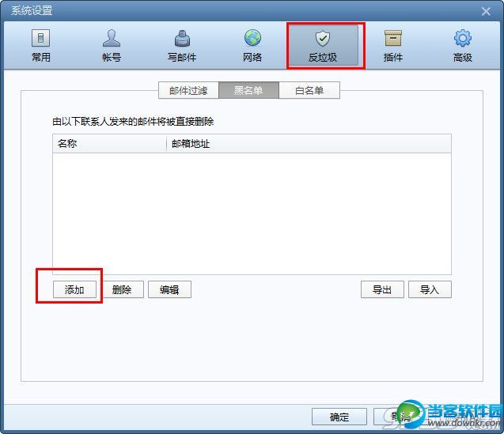The height and width of the screenshot is (434, 504).
Task: Confirm settings with the 确定 button
Action: pyautogui.click(x=339, y=417)
